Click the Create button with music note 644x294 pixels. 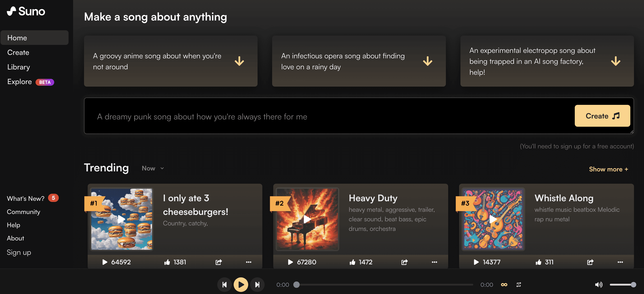[602, 116]
